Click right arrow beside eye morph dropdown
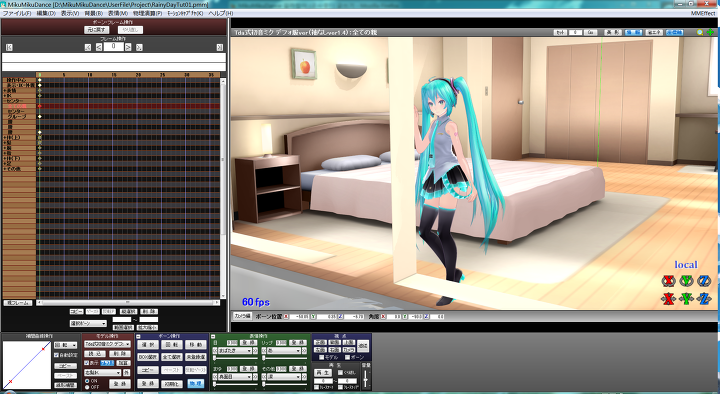Screen dimensions: 720x394 255,351
